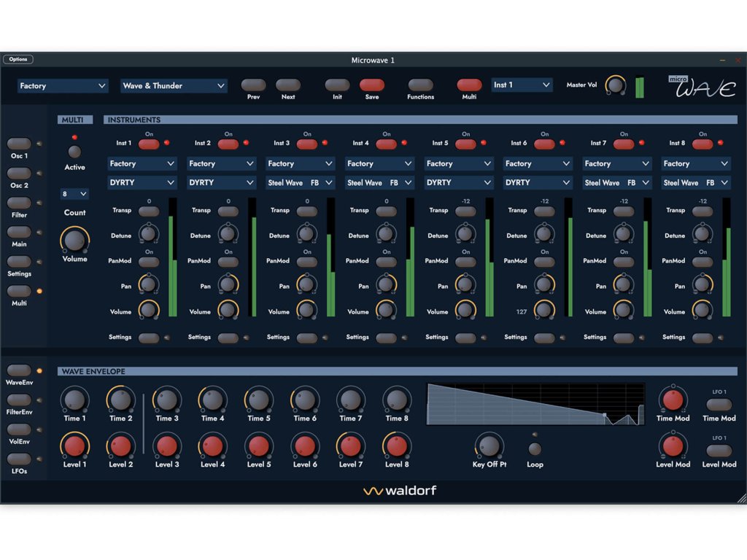The height and width of the screenshot is (560, 747).
Task: Click the microWAVE logo
Action: click(703, 86)
